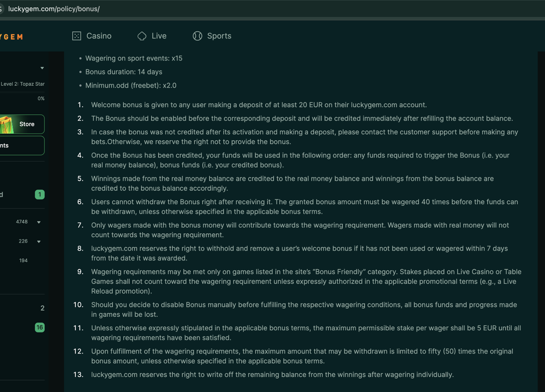The image size is (545, 392).
Task: Expand the arrow beside count 226
Action: (x=39, y=242)
